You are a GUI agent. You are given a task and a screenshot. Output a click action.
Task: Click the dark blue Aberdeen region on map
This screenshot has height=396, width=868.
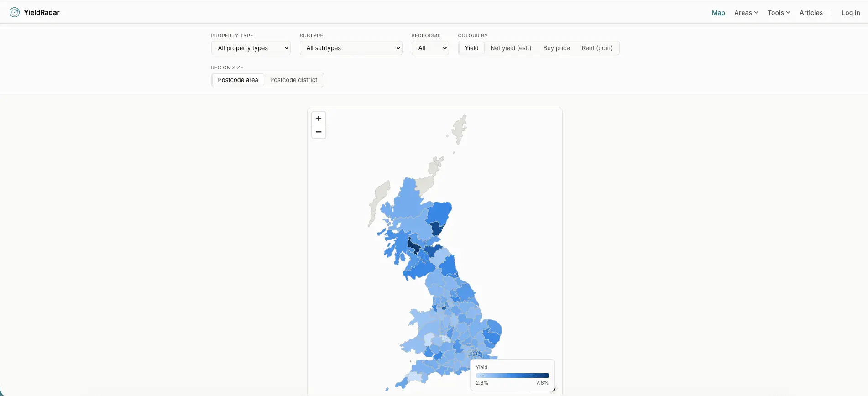(437, 228)
